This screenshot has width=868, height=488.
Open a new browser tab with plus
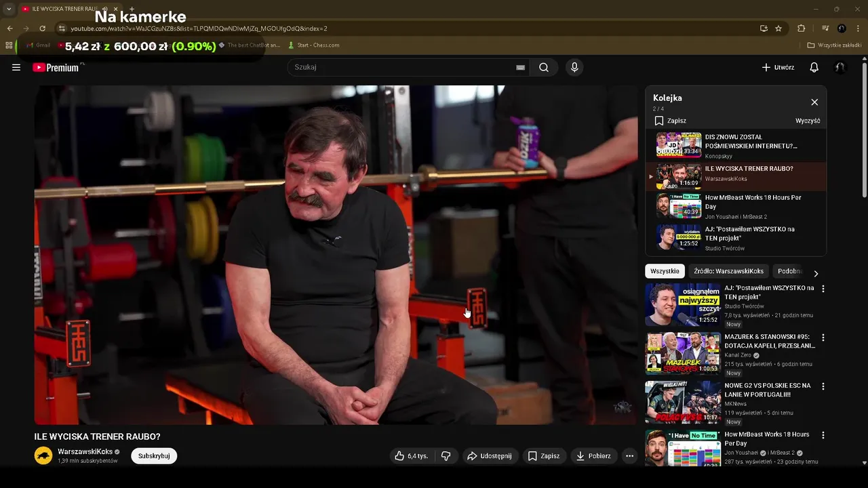tap(132, 9)
